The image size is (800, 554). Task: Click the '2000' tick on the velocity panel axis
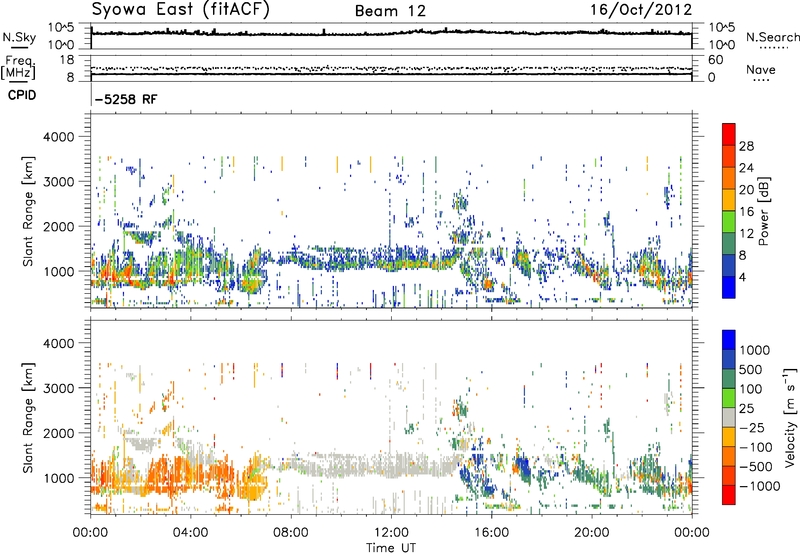click(x=61, y=433)
